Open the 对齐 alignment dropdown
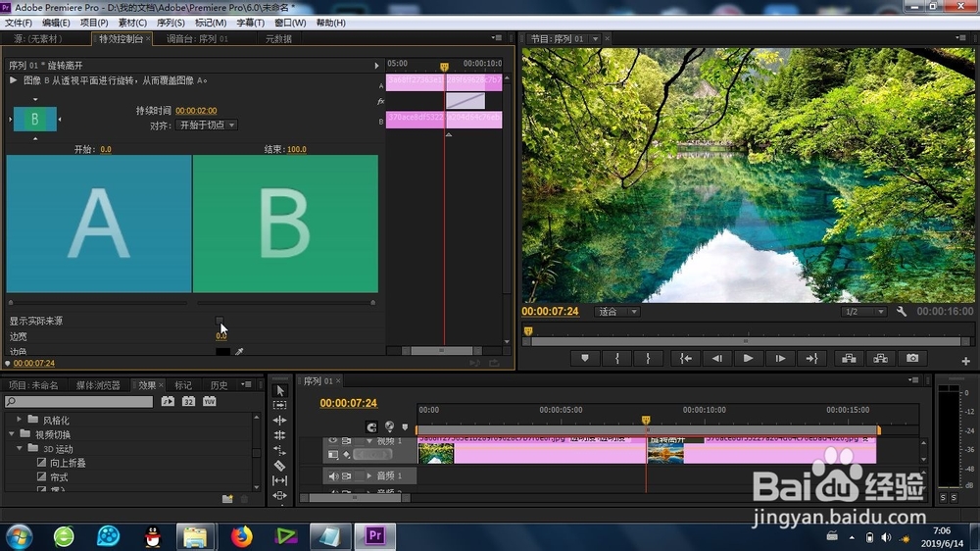Image resolution: width=980 pixels, height=551 pixels. (207, 125)
